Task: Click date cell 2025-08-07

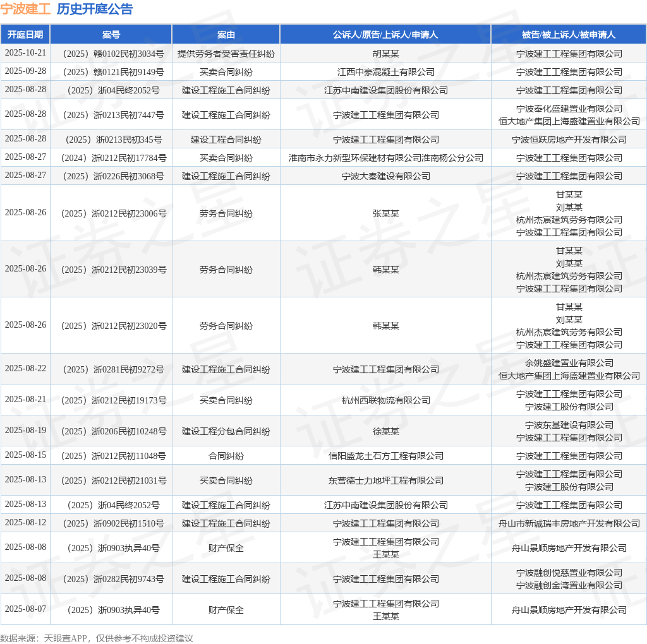Action: coord(25,609)
